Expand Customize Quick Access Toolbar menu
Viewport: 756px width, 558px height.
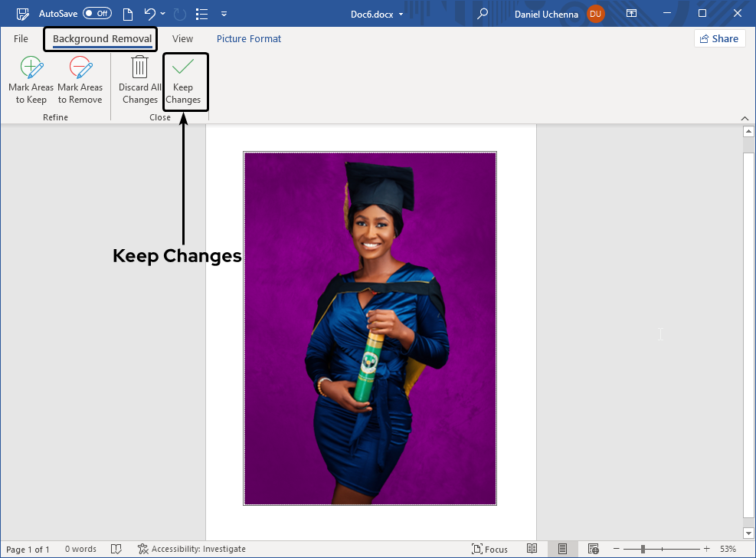[x=223, y=14]
